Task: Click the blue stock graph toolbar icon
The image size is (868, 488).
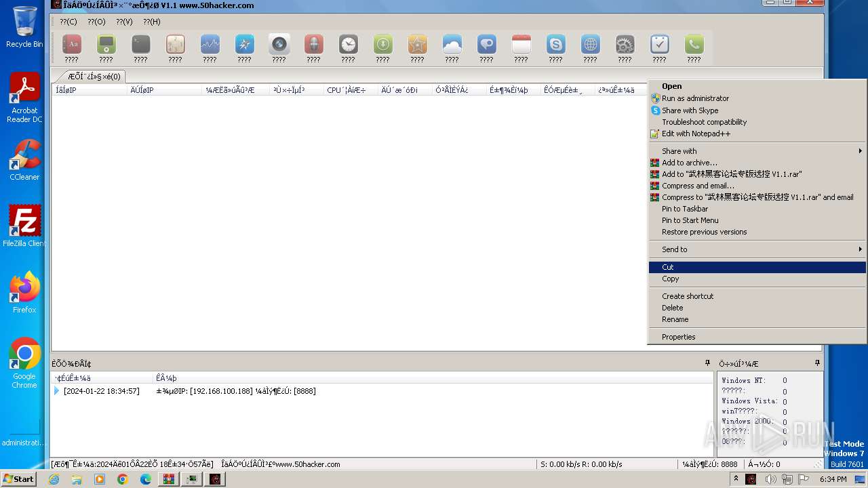Action: tap(210, 45)
